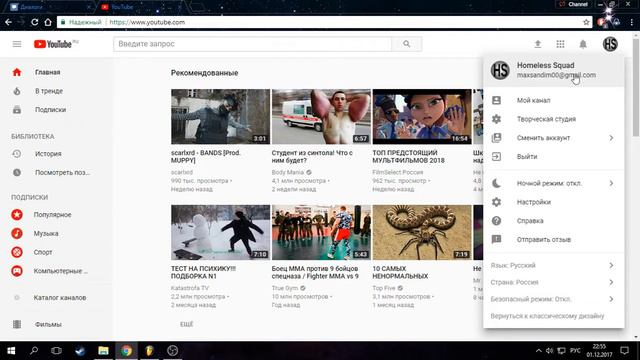Open video title 10 САМЫХ НЕНОРМАЛЬНЫХ
Screen dimensions: 640x360
pos(400,272)
